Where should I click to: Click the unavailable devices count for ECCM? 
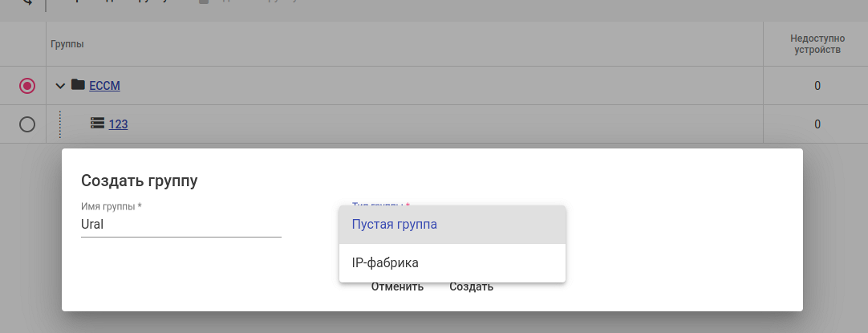(x=817, y=86)
